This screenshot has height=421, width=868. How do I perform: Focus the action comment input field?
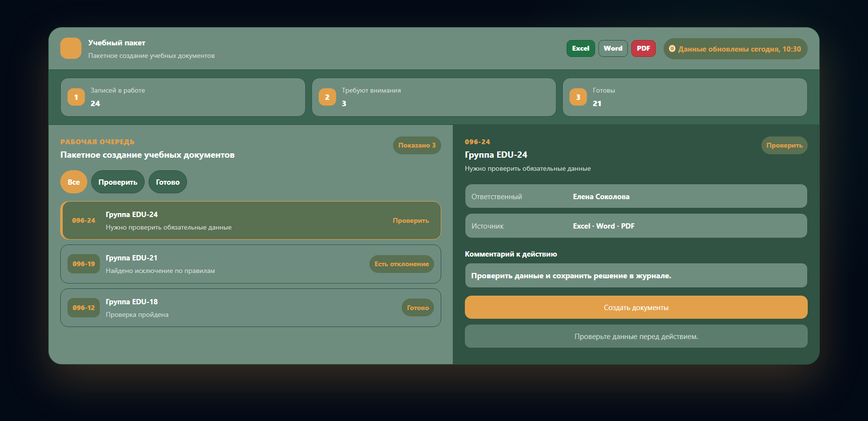tap(636, 275)
